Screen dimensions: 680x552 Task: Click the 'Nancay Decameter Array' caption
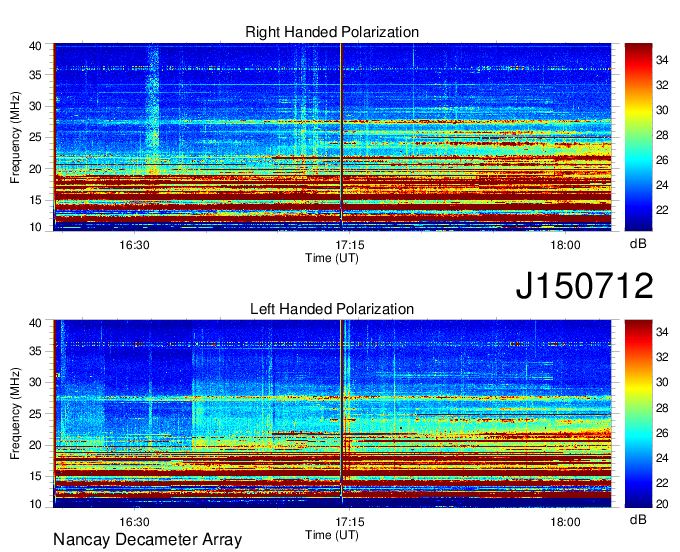147,539
